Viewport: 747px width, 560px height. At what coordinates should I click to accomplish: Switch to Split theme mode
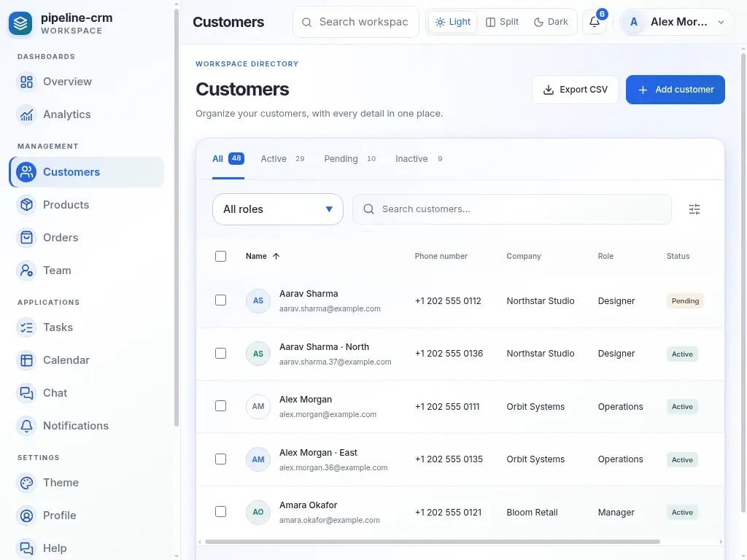click(x=502, y=22)
